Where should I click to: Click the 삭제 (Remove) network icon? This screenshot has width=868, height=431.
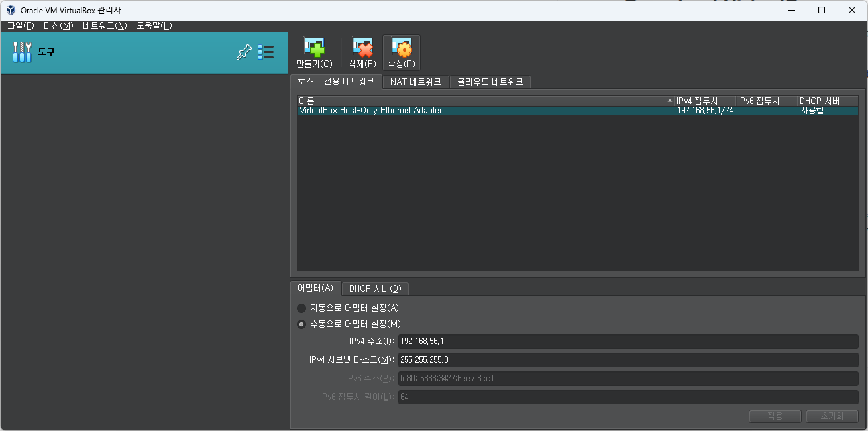362,52
